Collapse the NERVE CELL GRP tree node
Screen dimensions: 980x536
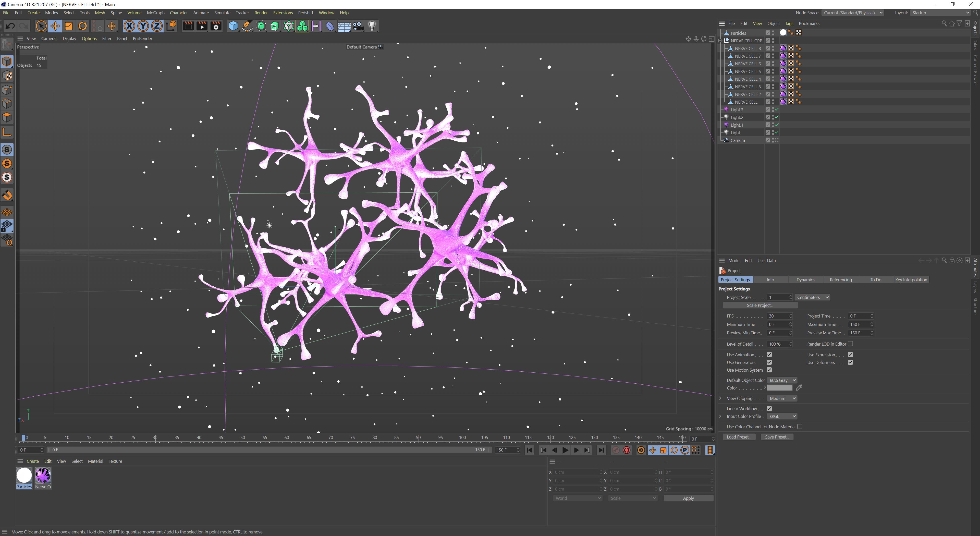(720, 41)
